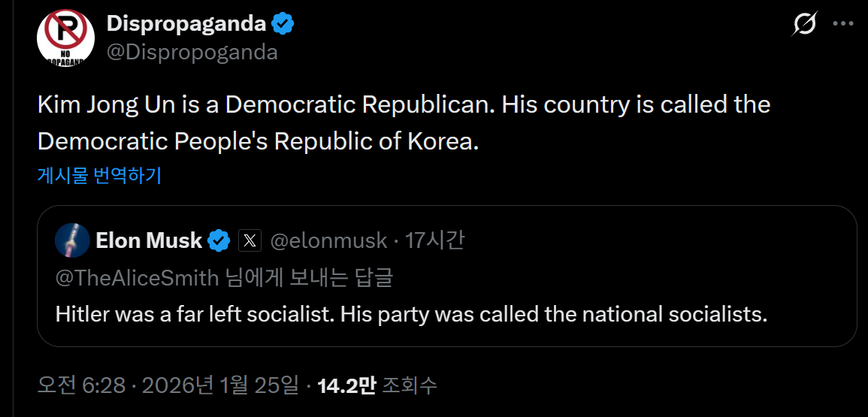Screen dimensions: 868x417
Task: Open the @TheAliceSmith mention link
Action: click(x=137, y=277)
